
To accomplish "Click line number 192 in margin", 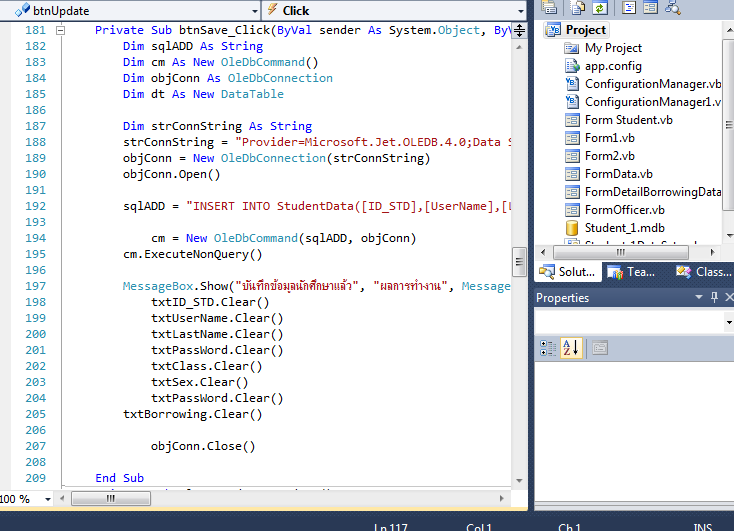I will click(36, 206).
